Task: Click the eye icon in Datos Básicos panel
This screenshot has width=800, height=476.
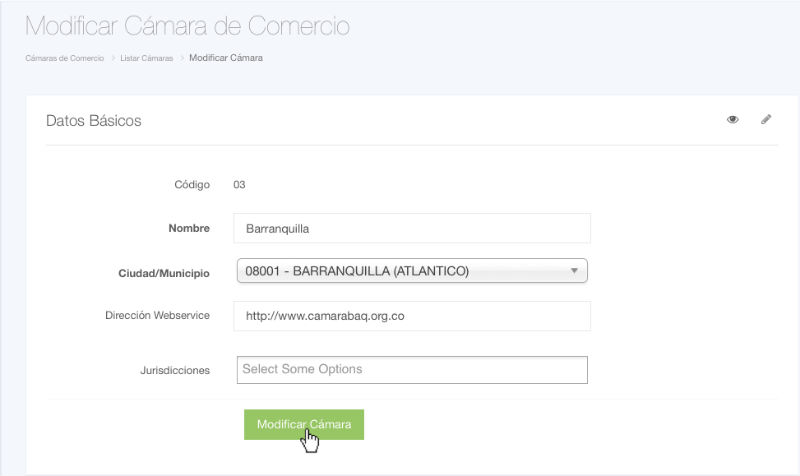Action: (x=733, y=120)
